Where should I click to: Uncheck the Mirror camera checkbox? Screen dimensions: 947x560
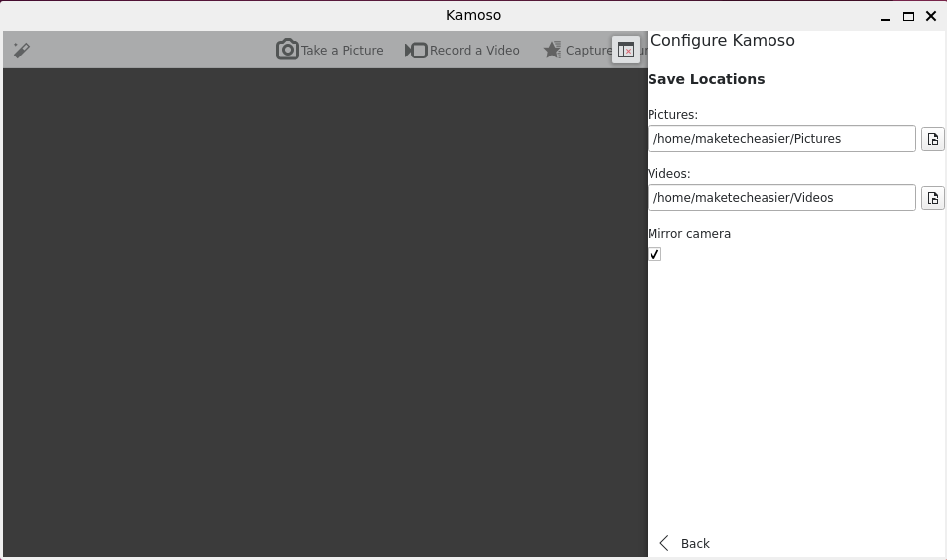(654, 254)
